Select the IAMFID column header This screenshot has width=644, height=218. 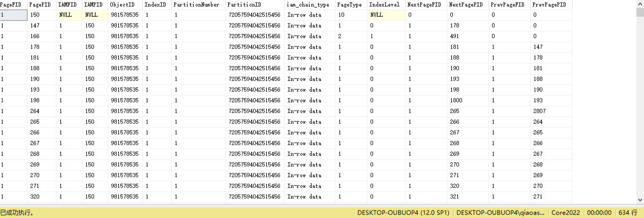pyautogui.click(x=70, y=4)
